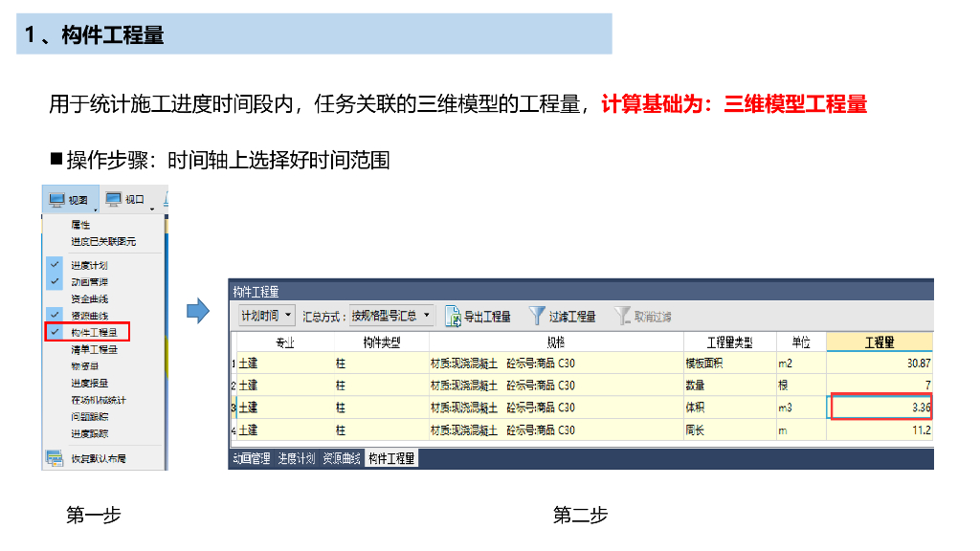Enable 进度跟踪 in the 视图 menu
This screenshot has height=551, width=980.
pyautogui.click(x=89, y=434)
